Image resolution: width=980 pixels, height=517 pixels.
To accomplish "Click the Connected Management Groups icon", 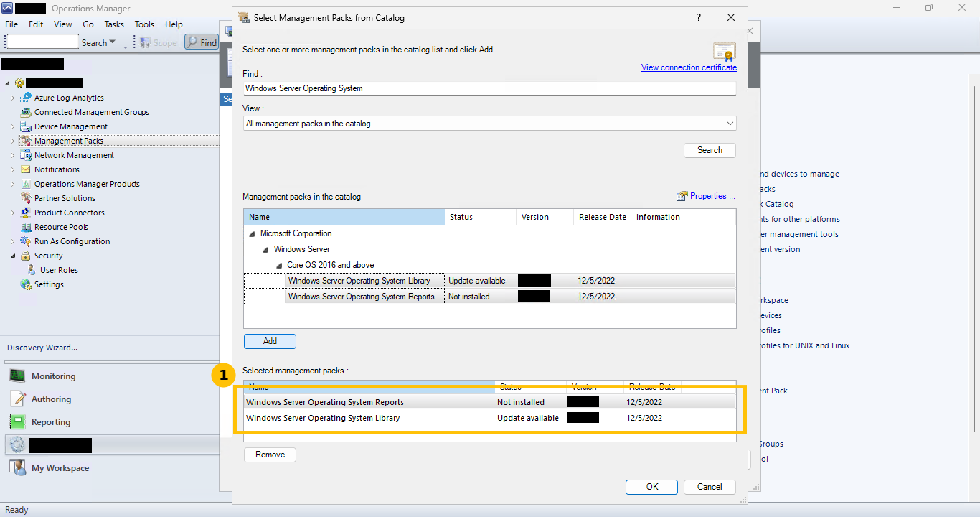I will pyautogui.click(x=26, y=112).
